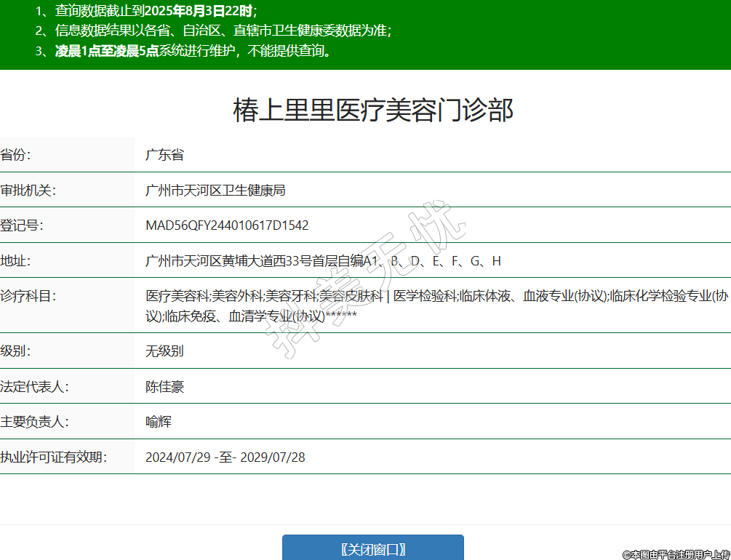Click the 地址 row label

tap(16, 261)
